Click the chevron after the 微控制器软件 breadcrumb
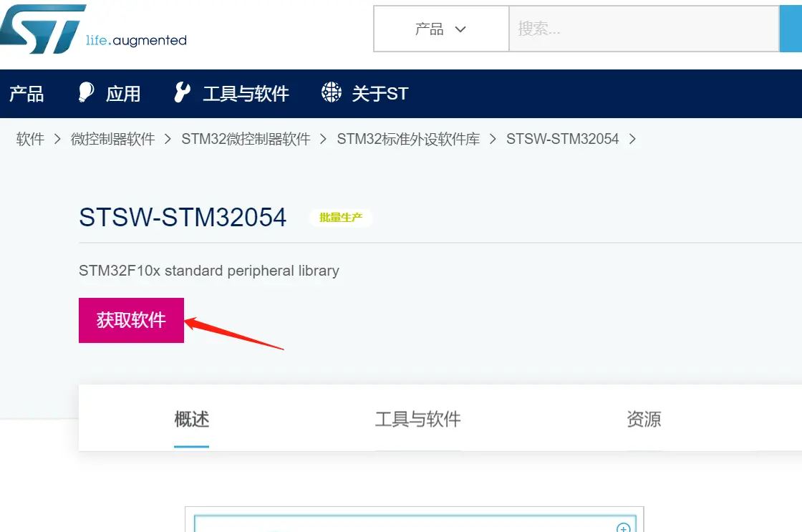The width and height of the screenshot is (802, 532). pyautogui.click(x=168, y=139)
